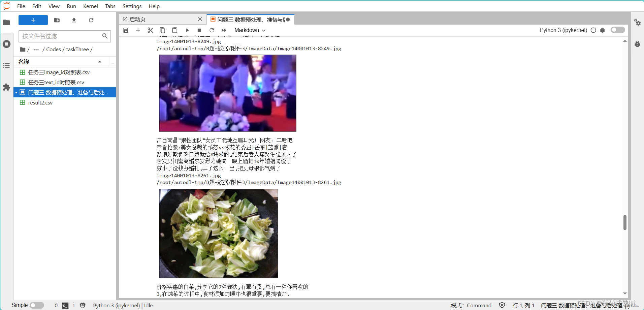The image size is (644, 310).
Task: Click the trusted notebook shield icon
Action: 502,305
